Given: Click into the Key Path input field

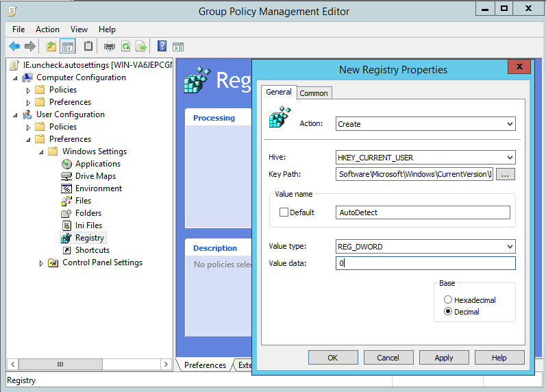Looking at the screenshot, I should [414, 174].
